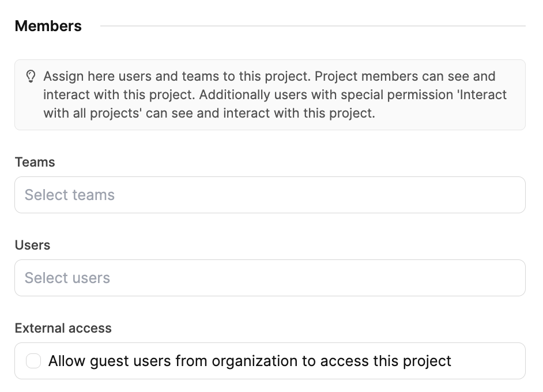Enable the guest users access checkbox
Viewport: 543px width, 392px height.
coord(33,361)
